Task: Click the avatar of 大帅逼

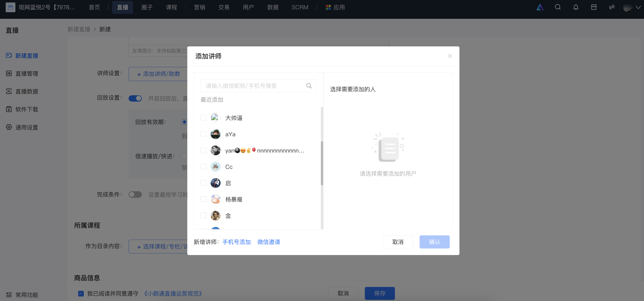Action: (215, 118)
